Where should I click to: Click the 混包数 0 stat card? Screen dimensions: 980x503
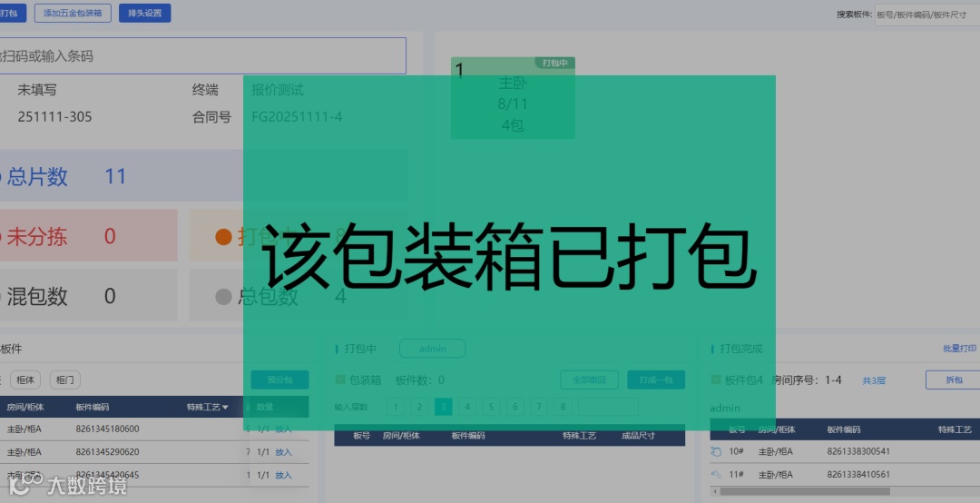(x=88, y=295)
